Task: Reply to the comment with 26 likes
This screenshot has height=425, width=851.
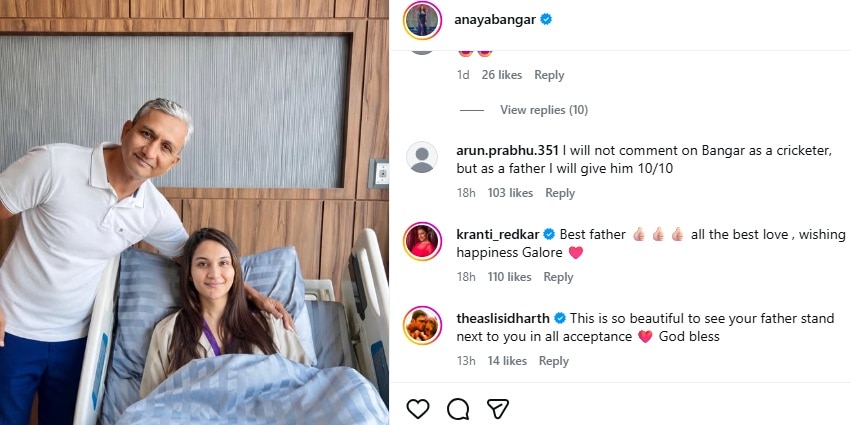Action: click(x=549, y=75)
